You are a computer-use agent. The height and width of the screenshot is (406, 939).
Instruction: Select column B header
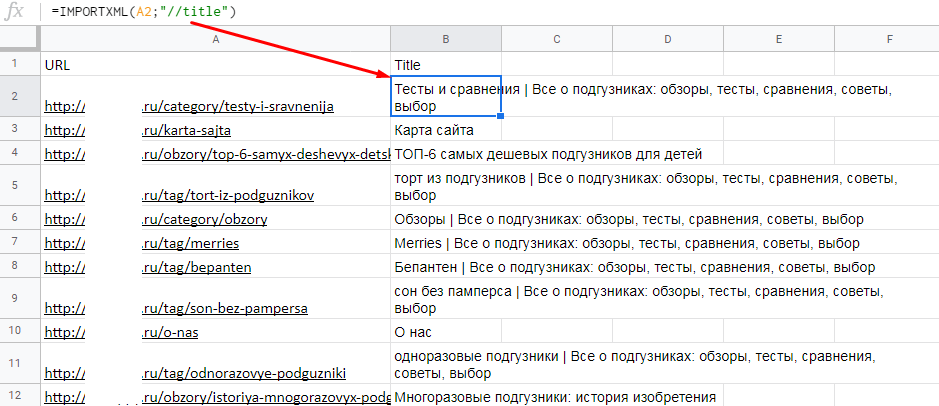pos(446,39)
